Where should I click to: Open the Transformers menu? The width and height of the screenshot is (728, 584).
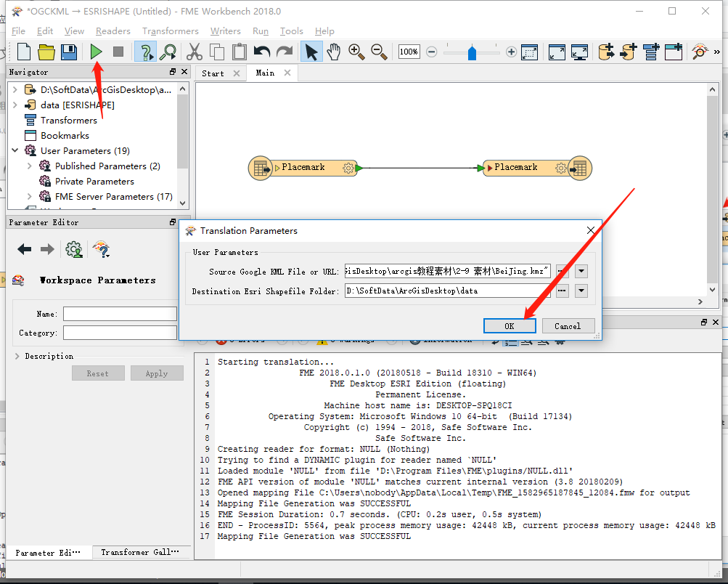tap(171, 31)
